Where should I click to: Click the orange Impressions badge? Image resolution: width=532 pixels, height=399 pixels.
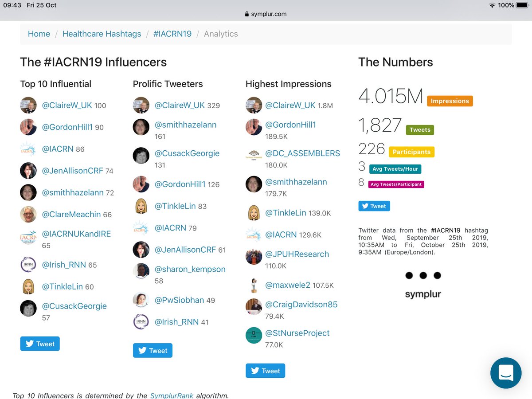450,101
